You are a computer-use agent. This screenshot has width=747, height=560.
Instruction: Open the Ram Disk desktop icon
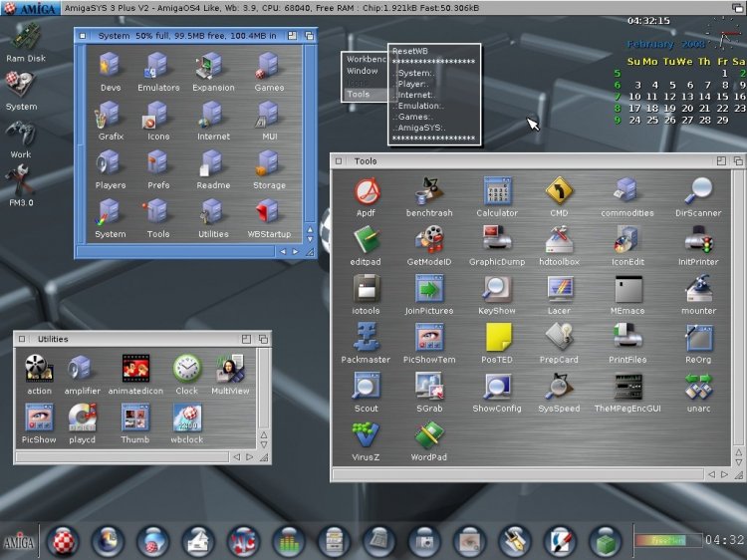(26, 36)
